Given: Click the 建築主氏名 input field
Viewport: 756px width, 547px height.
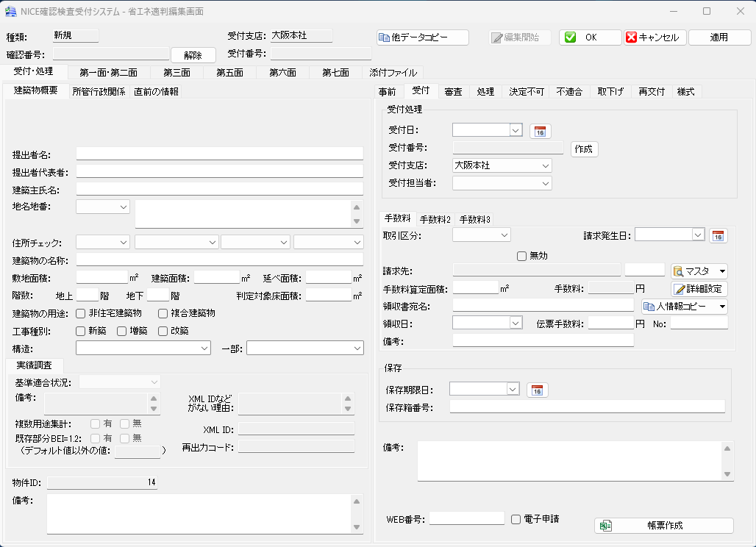Looking at the screenshot, I should [219, 189].
